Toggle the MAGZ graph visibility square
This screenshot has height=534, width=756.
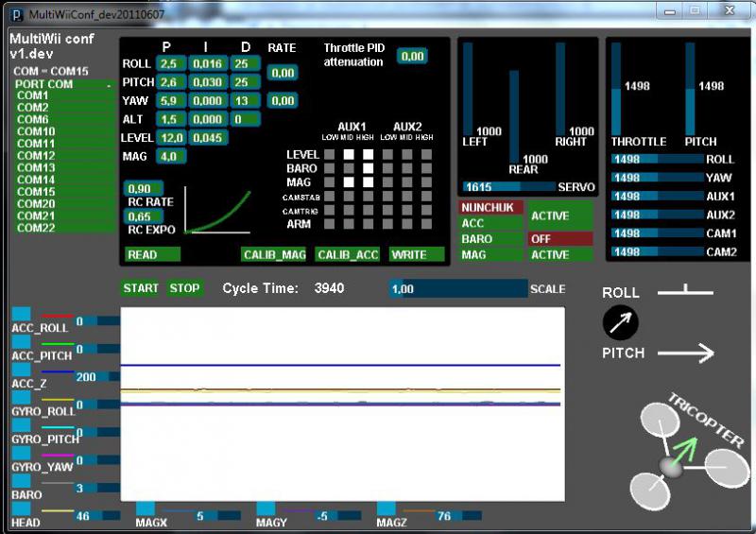[386, 508]
